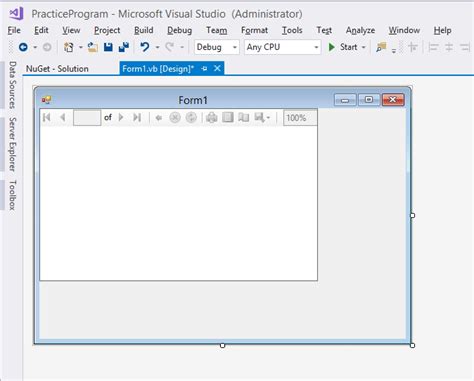Open the Analyze menu

point(360,30)
